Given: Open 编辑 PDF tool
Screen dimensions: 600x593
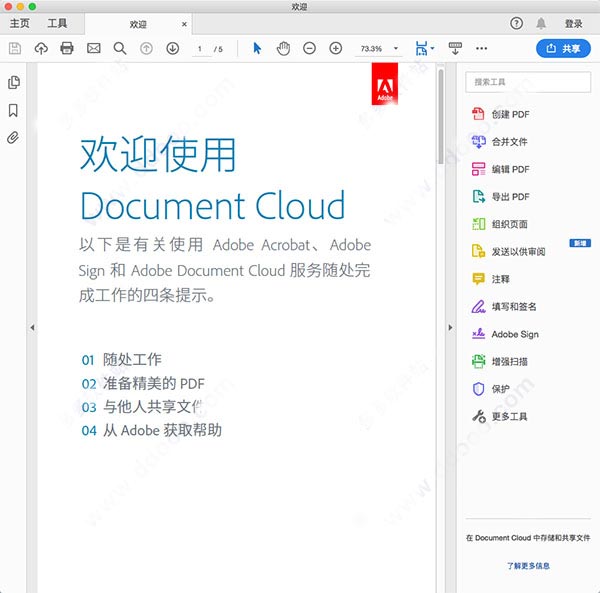Looking at the screenshot, I should (x=501, y=169).
